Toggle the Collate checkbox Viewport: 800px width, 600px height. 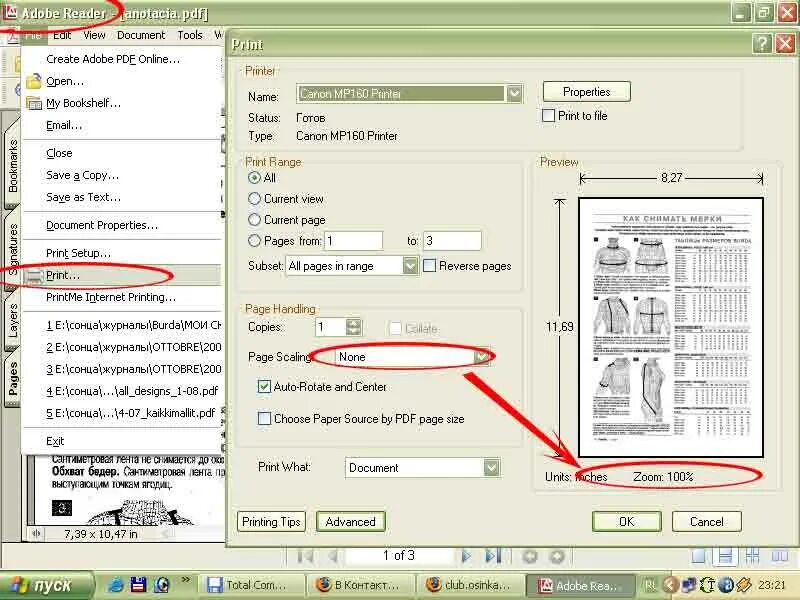[x=395, y=328]
